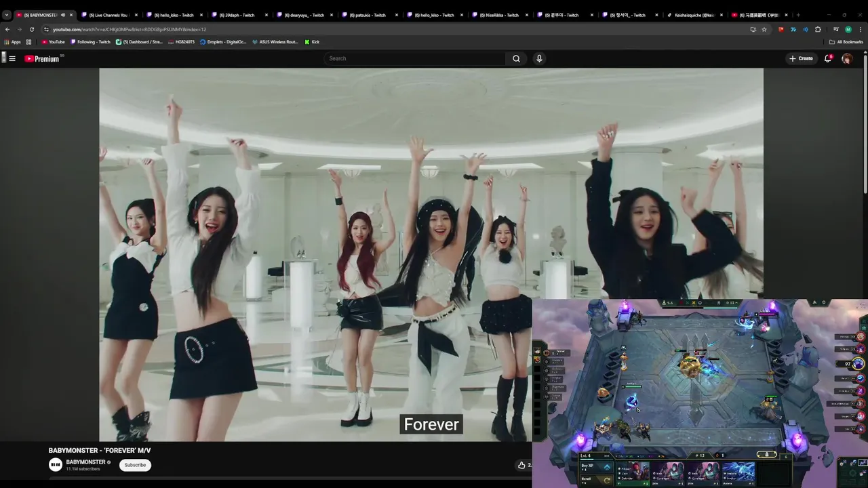This screenshot has height=488, width=868.
Task: Click the BABYMONSTER - 'FOREVER' M/V title
Action: pos(100,450)
